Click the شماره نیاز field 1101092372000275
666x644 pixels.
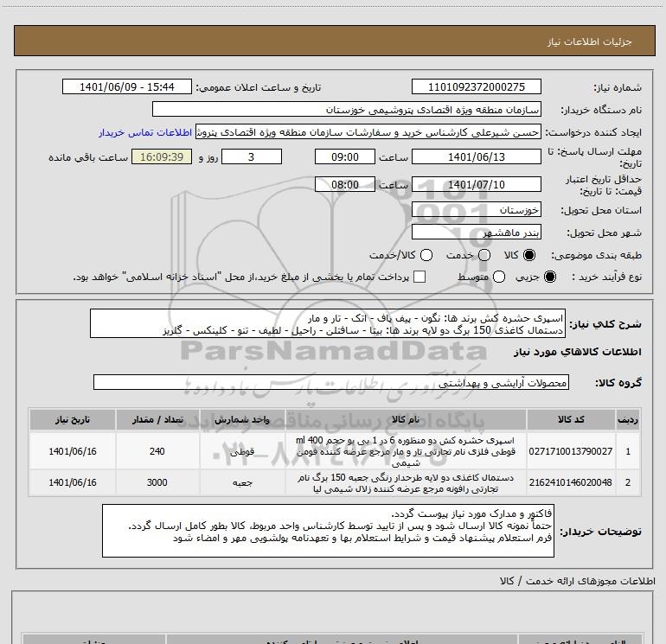coord(476,86)
